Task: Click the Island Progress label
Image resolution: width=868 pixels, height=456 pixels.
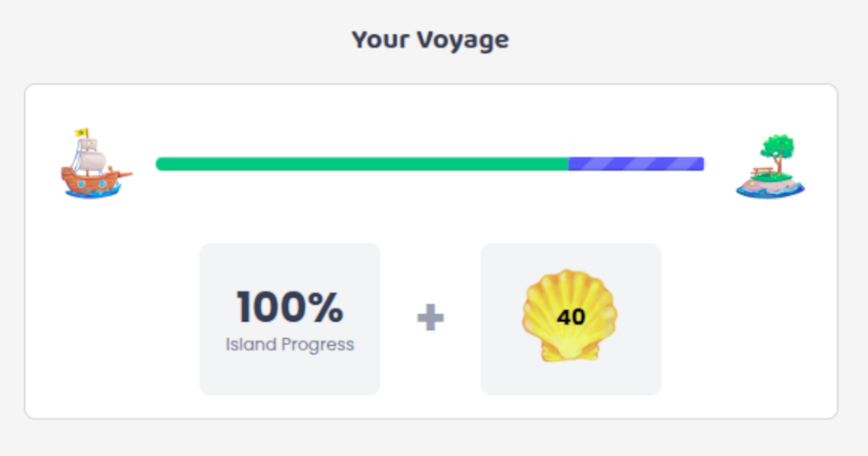Action: tap(290, 344)
